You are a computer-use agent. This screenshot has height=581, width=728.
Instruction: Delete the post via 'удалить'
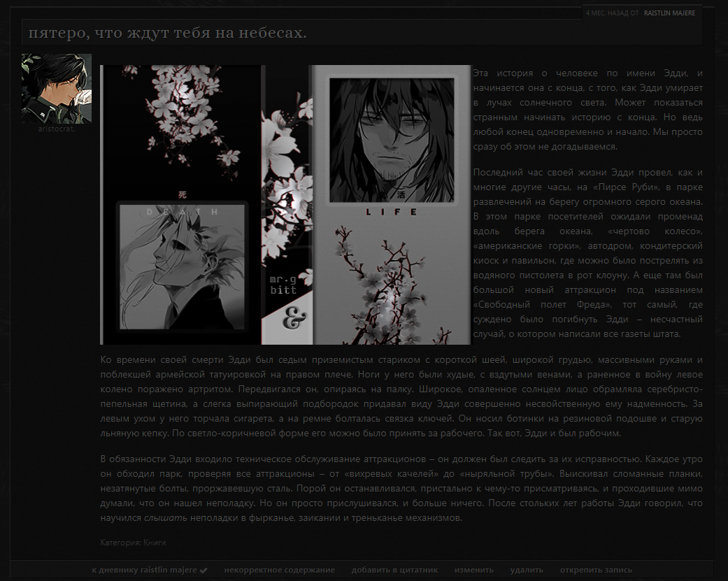tap(527, 570)
